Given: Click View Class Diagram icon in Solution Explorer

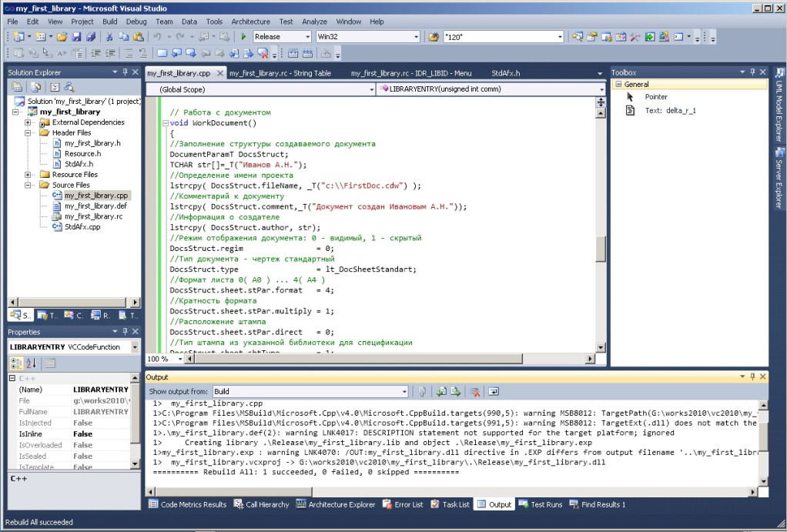Looking at the screenshot, I should 69,87.
